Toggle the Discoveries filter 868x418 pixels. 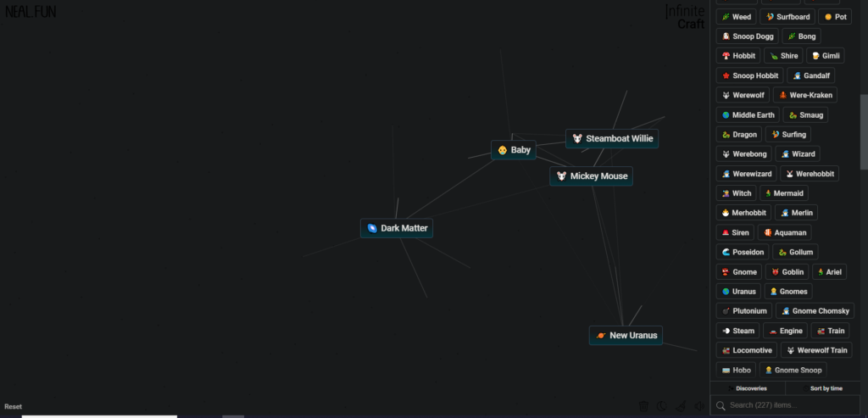click(x=747, y=388)
